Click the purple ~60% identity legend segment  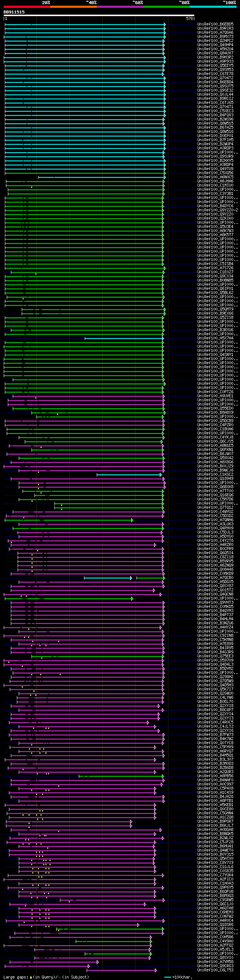tap(120, 7)
